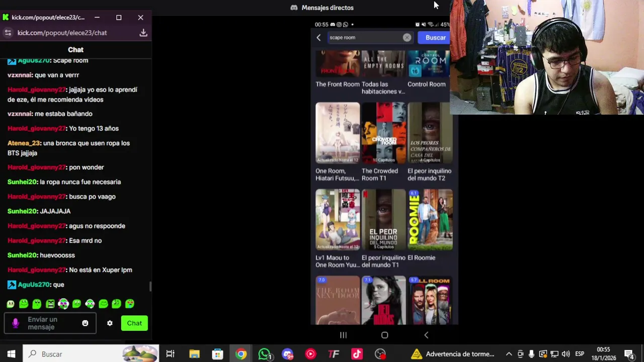Click microphone icon in system tray

531,354
